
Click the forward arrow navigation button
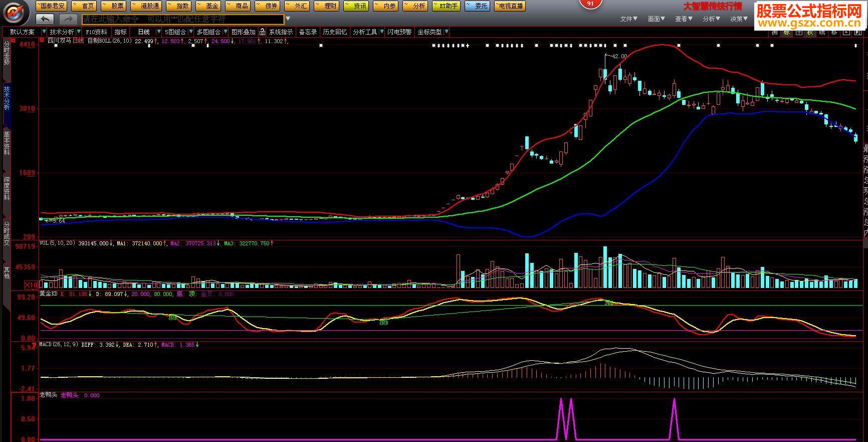coord(68,19)
